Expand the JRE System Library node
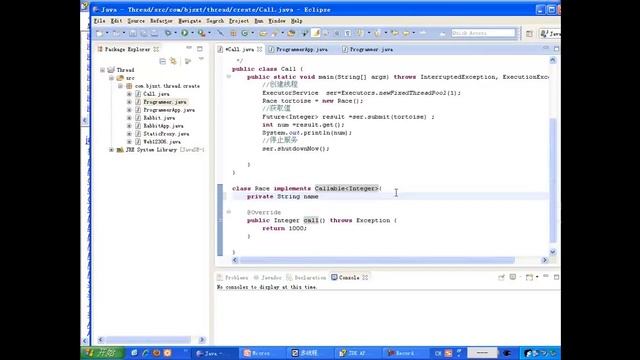640x360 pixels. click(111, 150)
